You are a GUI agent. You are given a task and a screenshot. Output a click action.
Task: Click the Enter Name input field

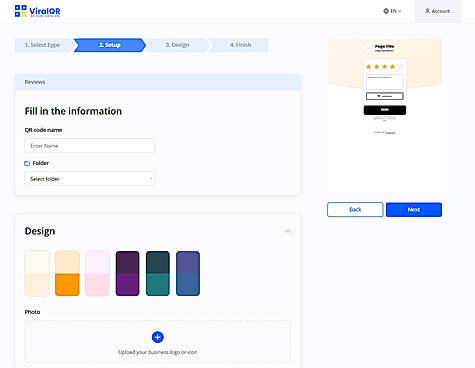tap(90, 146)
